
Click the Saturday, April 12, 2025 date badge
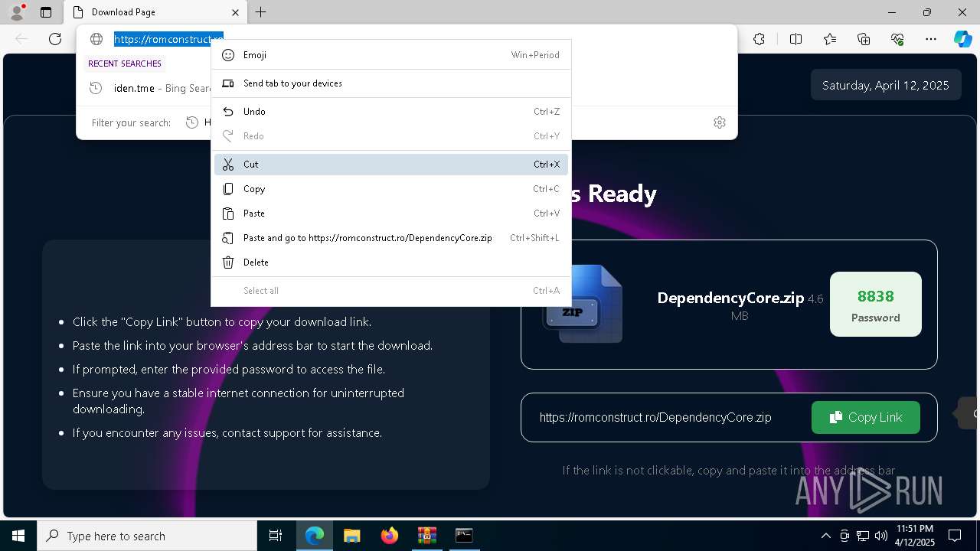[886, 85]
